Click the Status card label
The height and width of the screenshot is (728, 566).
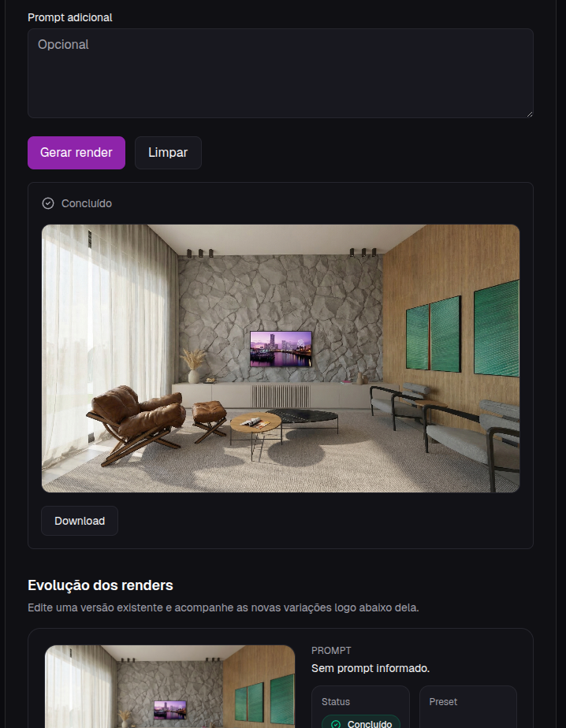(336, 702)
